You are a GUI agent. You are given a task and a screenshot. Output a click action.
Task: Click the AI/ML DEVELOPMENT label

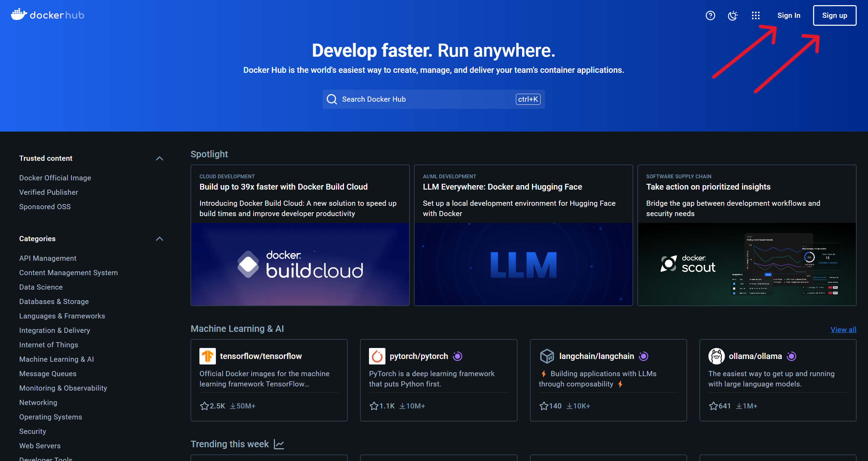click(x=450, y=177)
